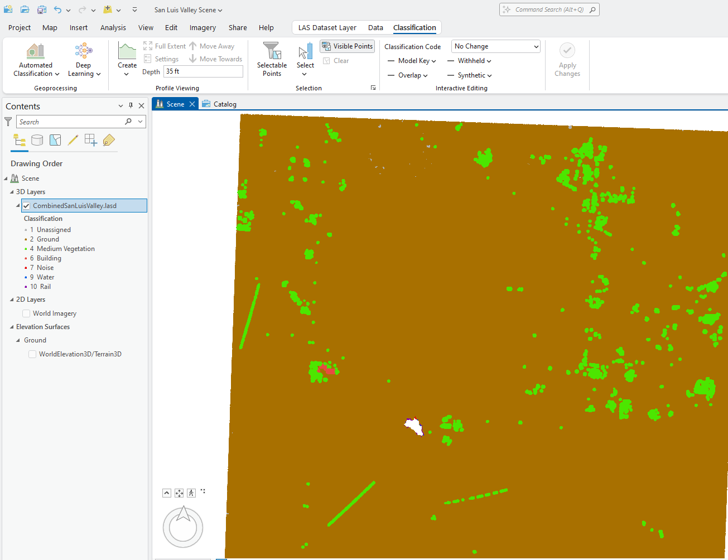Click List By Selection icon
This screenshot has width=728, height=560.
click(55, 140)
